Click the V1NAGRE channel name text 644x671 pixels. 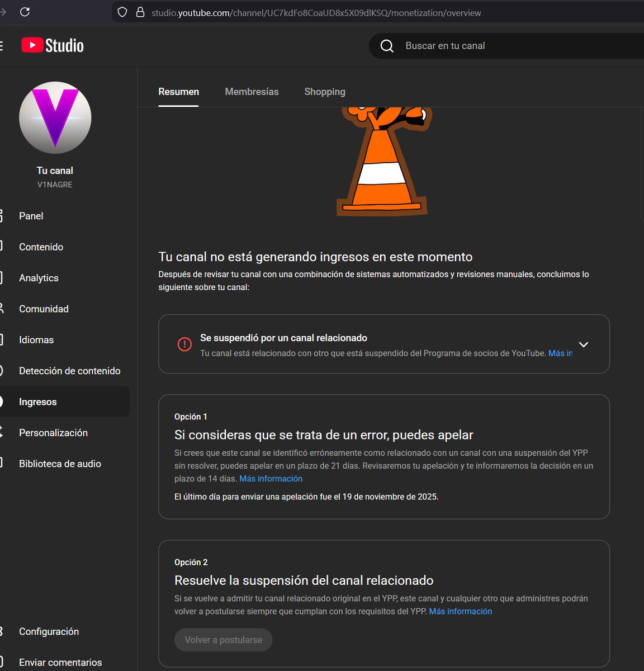(55, 185)
